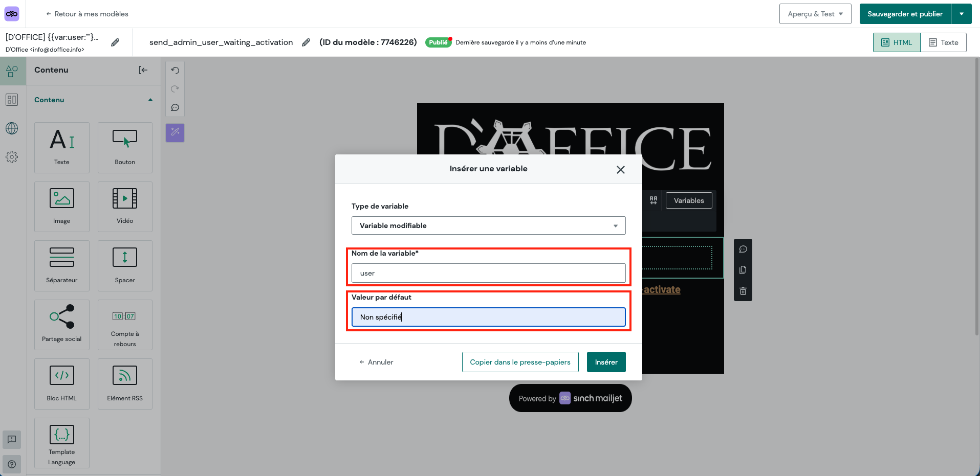980x476 pixels.
Task: Open the Sauvegarder et publier dropdown arrow
Action: (x=961, y=14)
